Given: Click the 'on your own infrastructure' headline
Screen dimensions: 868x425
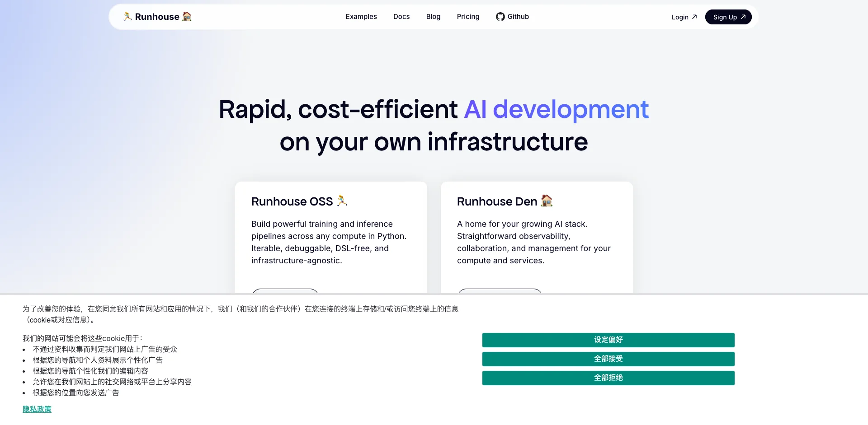Looking at the screenshot, I should (x=434, y=142).
